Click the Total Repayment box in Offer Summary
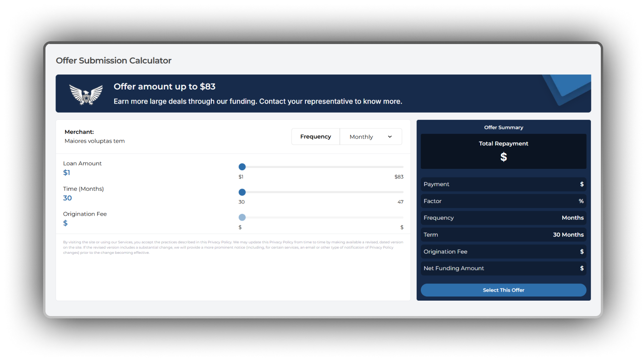 503,151
